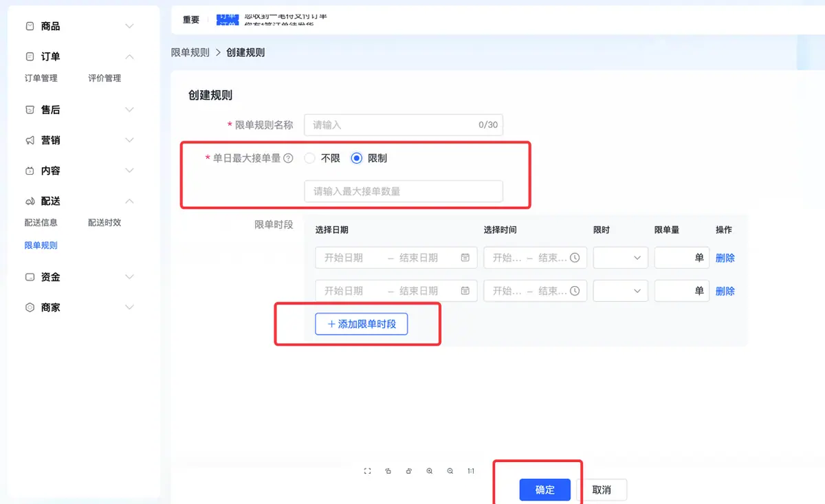Viewport: 825px width, 504px height.
Task: Expand the 商品 menu chevron
Action: [129, 26]
